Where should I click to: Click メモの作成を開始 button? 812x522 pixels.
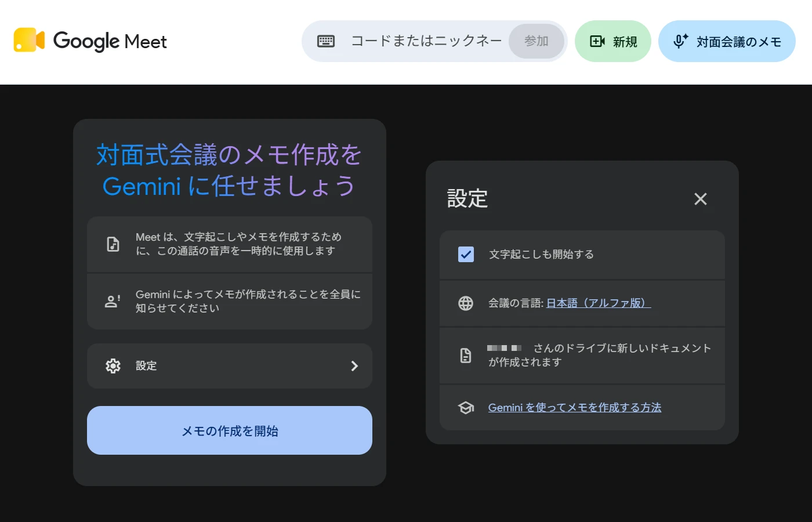(230, 430)
